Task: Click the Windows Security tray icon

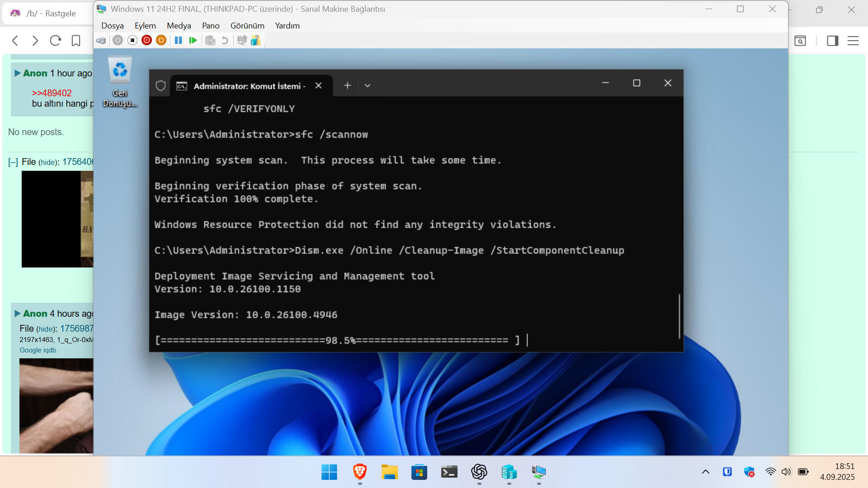Action: [x=749, y=472]
